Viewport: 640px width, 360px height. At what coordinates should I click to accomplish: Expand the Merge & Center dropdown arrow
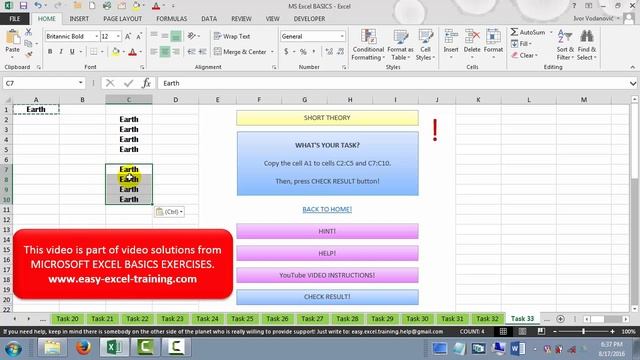point(272,51)
